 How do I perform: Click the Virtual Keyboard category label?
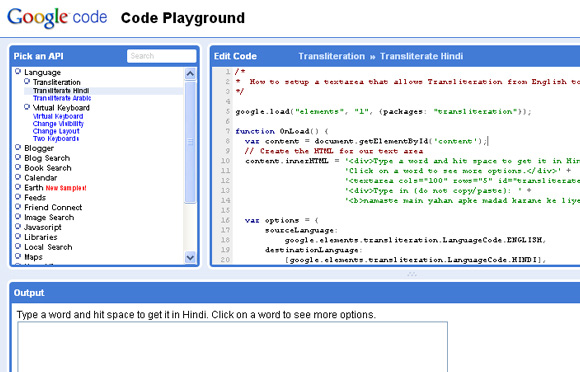coord(61,108)
